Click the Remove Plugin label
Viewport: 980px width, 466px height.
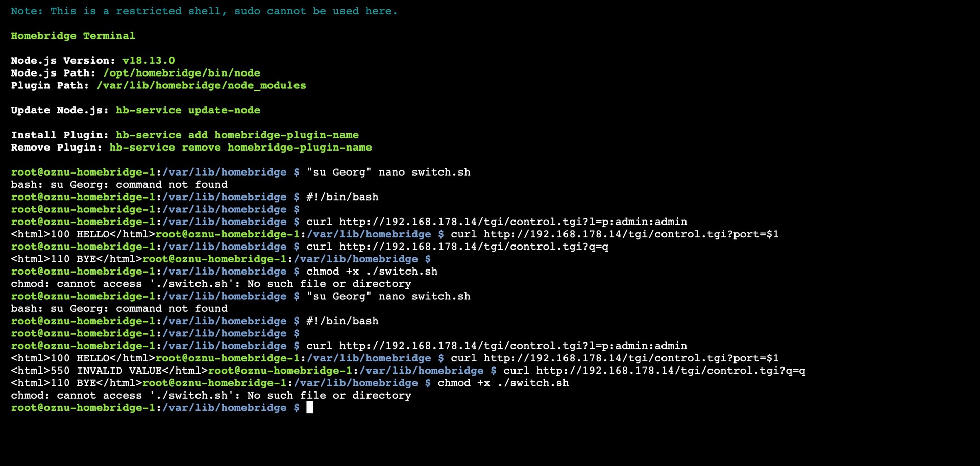click(x=56, y=148)
